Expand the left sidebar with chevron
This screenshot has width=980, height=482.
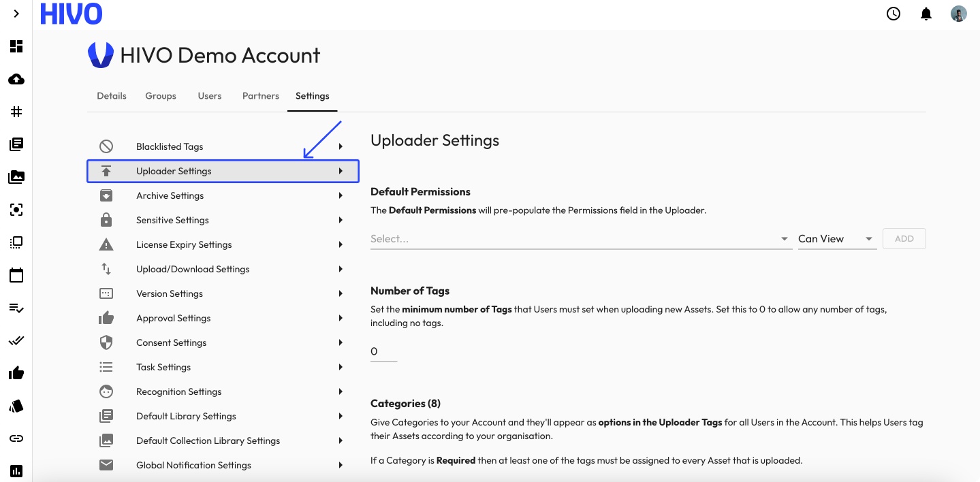tap(16, 14)
